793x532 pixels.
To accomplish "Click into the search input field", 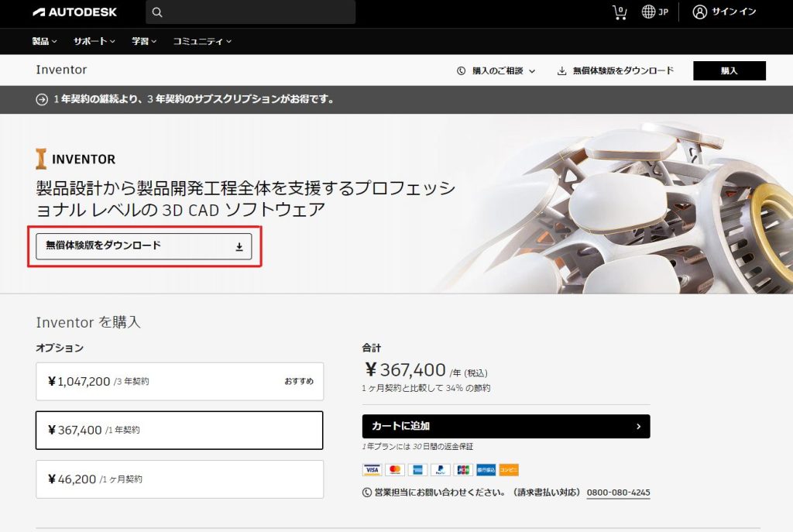I will [250, 12].
